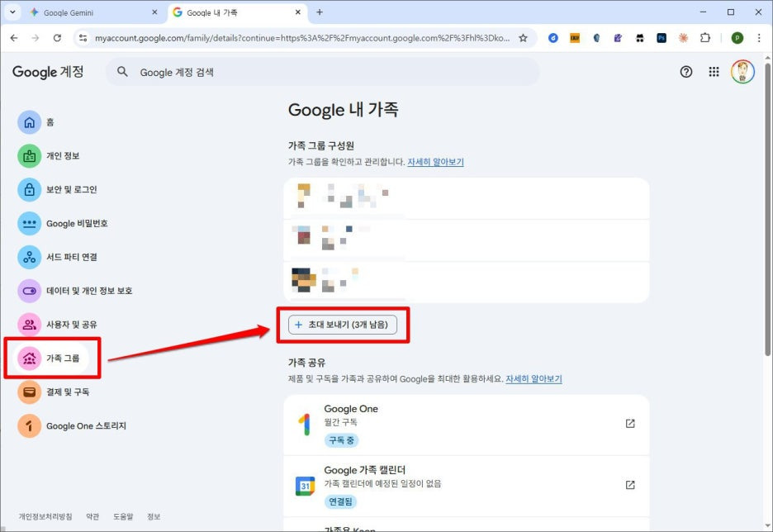
Task: Click the search magnifier icon
Action: coord(122,72)
